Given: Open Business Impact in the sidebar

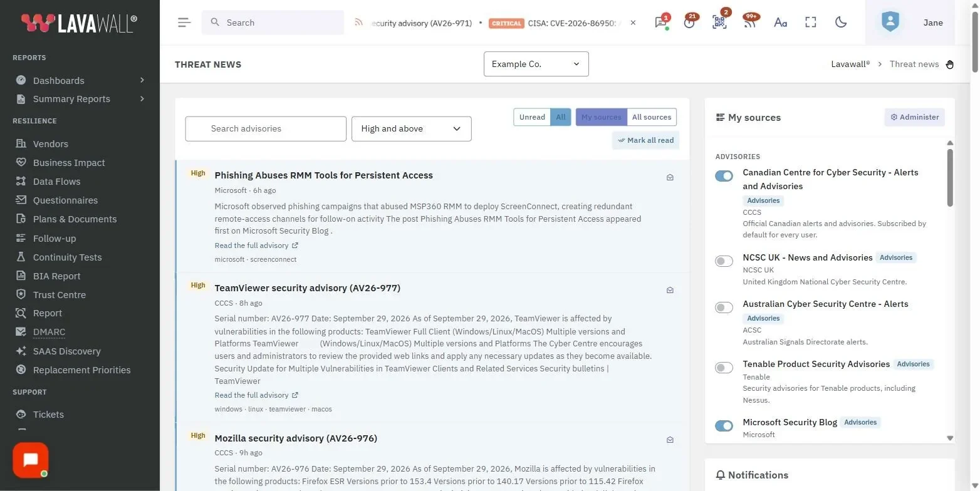Looking at the screenshot, I should point(69,162).
